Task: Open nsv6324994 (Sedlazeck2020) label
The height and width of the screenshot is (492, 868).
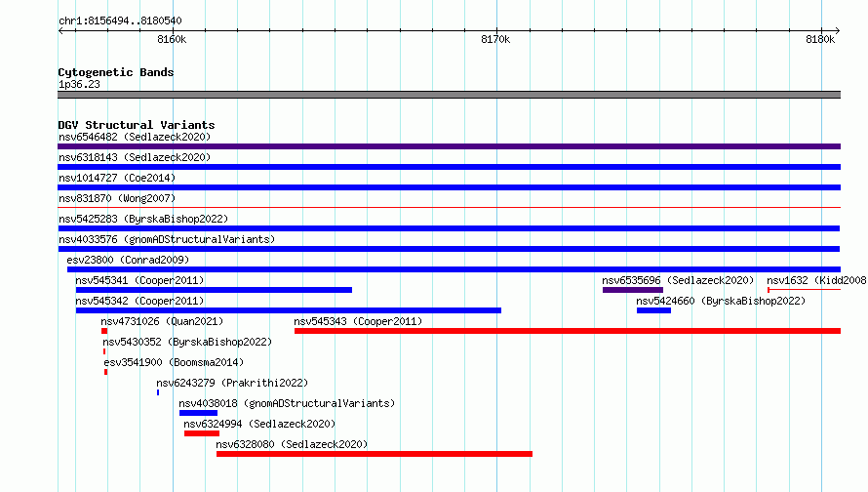Action: point(259,424)
